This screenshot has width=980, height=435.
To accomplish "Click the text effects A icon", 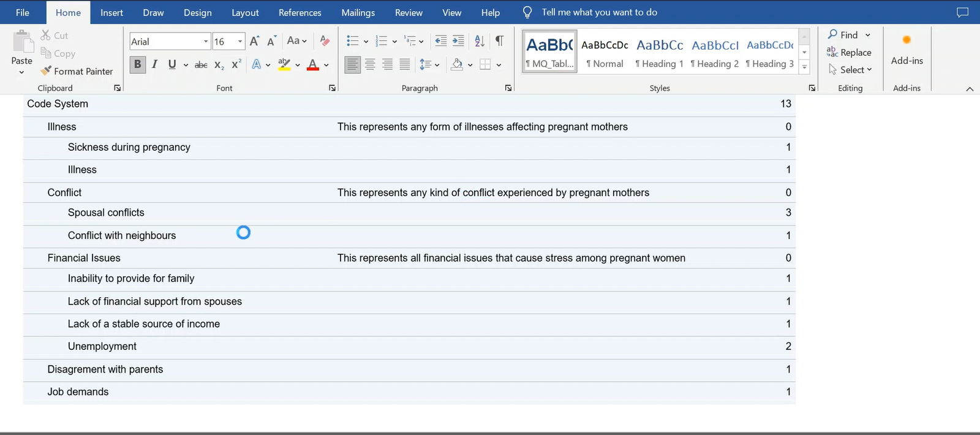I will pyautogui.click(x=257, y=64).
